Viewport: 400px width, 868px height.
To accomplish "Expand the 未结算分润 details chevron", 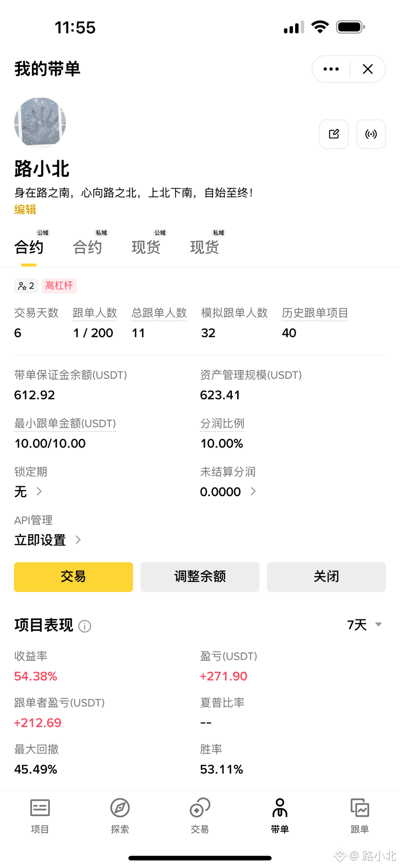I will (x=253, y=491).
